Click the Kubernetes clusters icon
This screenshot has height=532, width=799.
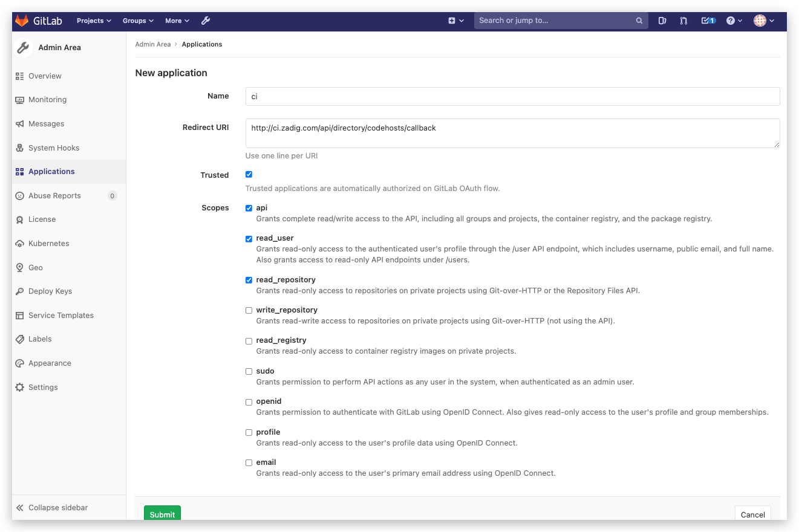[20, 243]
